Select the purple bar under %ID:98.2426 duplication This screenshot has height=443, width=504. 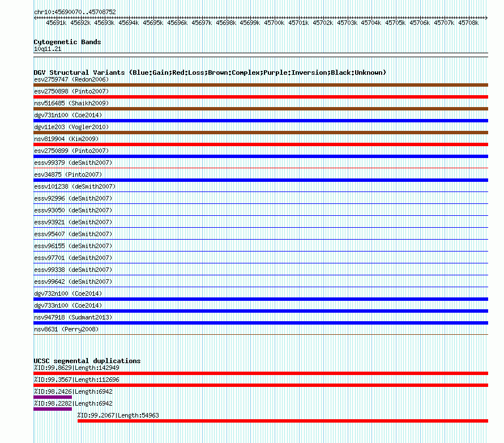53,397
